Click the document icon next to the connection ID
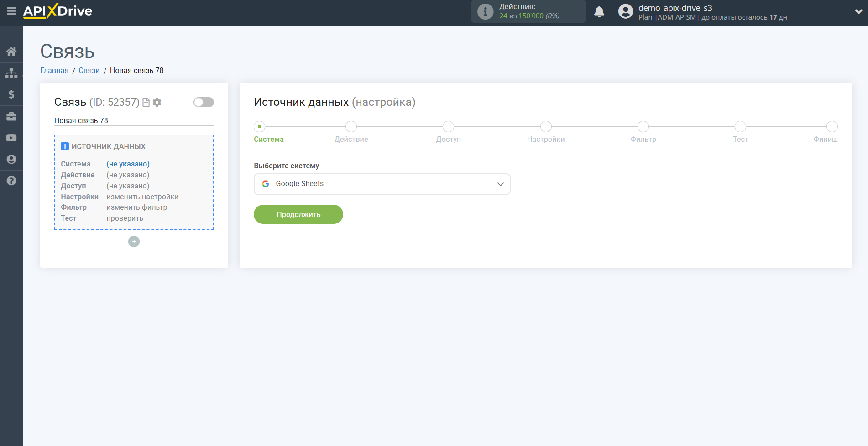 [x=146, y=103]
